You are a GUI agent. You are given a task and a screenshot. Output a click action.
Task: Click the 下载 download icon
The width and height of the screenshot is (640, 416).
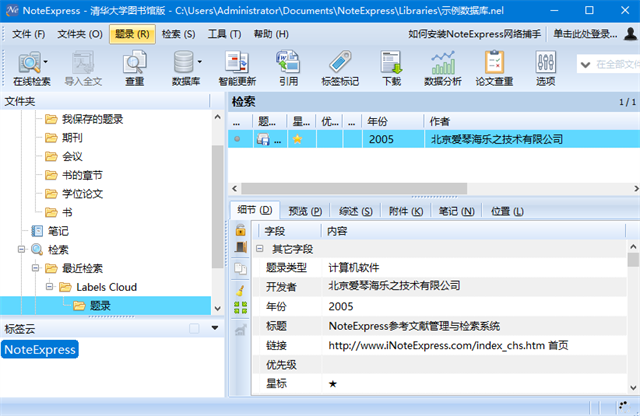[391, 69]
